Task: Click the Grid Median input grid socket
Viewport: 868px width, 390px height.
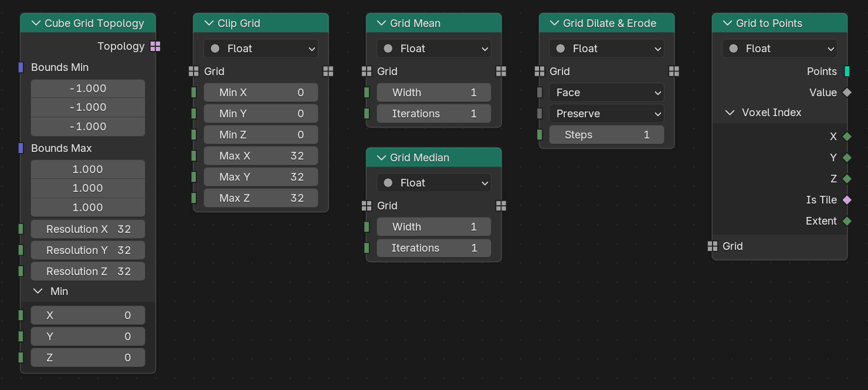Action: [367, 206]
